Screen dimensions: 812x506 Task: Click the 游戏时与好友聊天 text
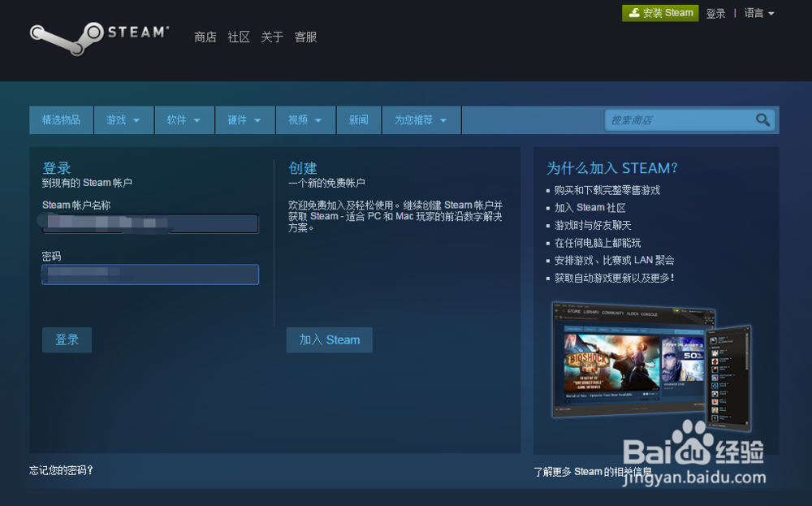coord(593,225)
